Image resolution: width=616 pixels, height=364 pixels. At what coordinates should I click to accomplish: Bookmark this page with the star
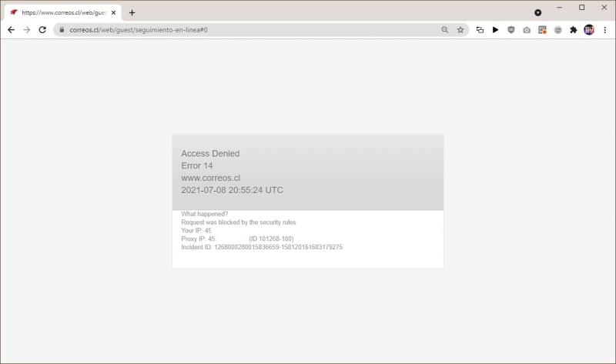tap(460, 30)
